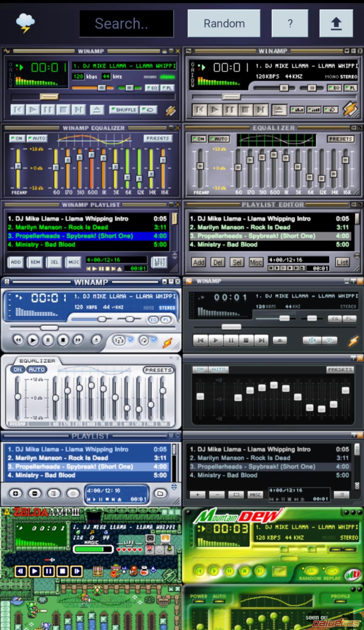
Task: Click the storm cloud logo icon
Action: pos(25,23)
